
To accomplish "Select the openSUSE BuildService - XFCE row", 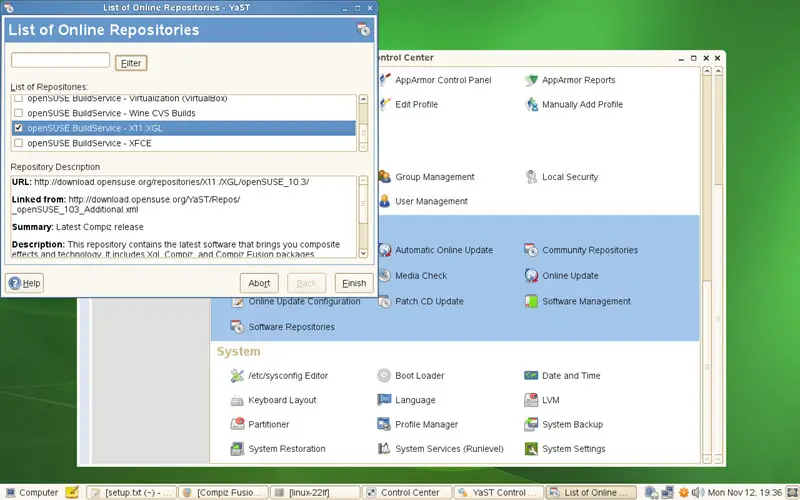I will pos(184,143).
